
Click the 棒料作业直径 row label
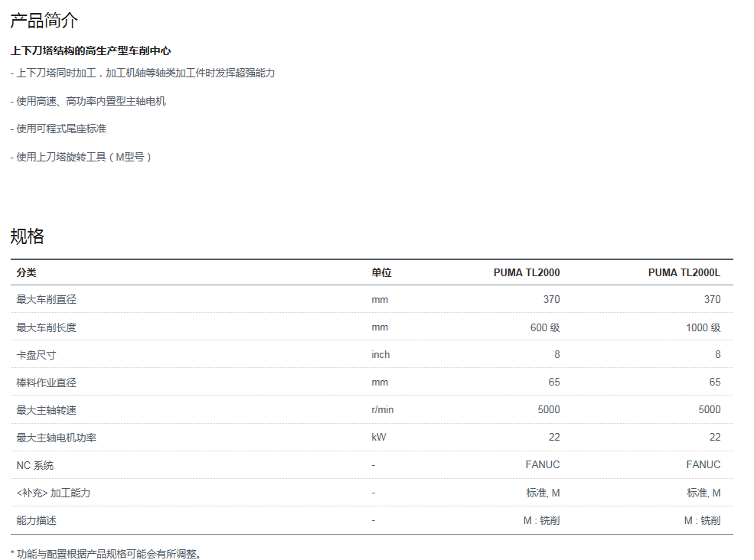point(46,383)
